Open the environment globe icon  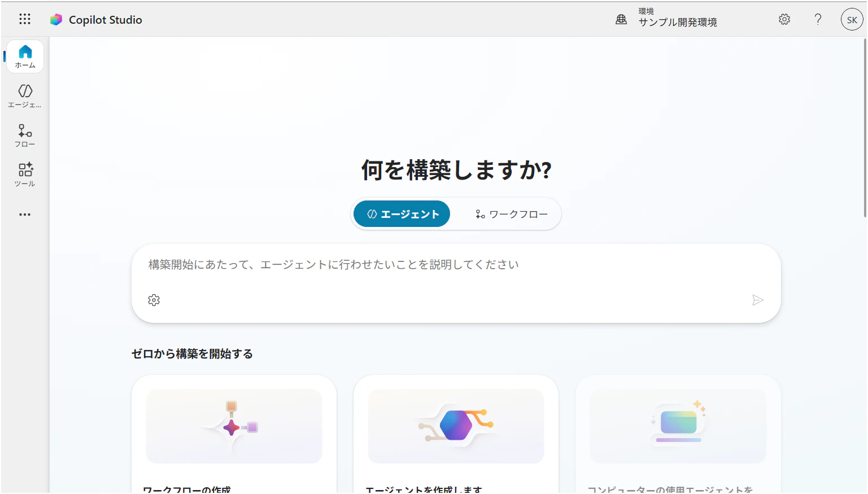(621, 20)
